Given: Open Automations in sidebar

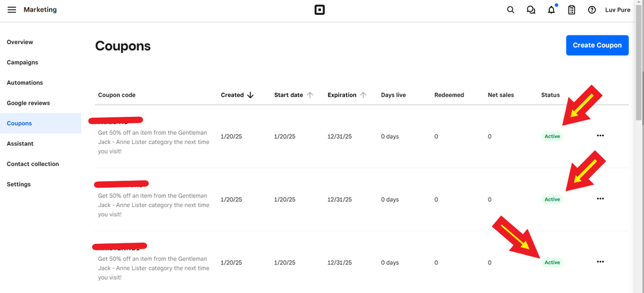Looking at the screenshot, I should tap(25, 83).
